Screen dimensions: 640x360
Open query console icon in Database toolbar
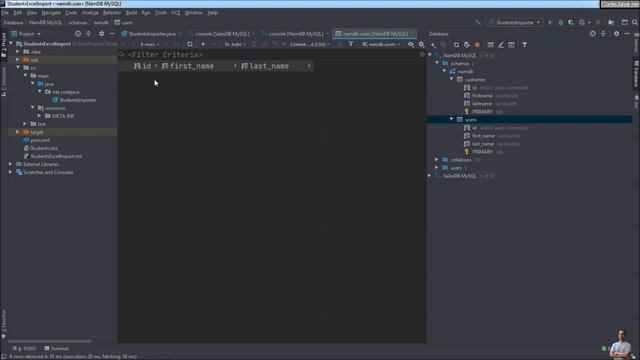coord(511,44)
